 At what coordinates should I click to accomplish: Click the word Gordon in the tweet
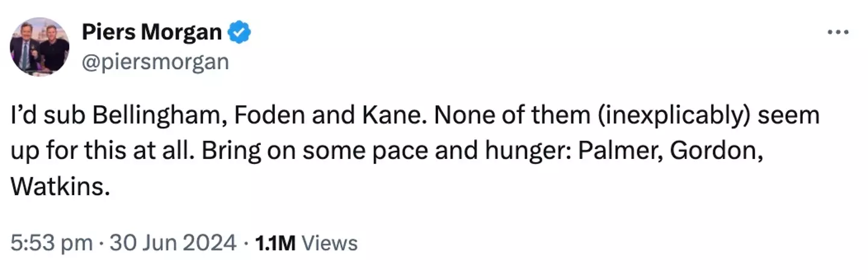(717, 151)
